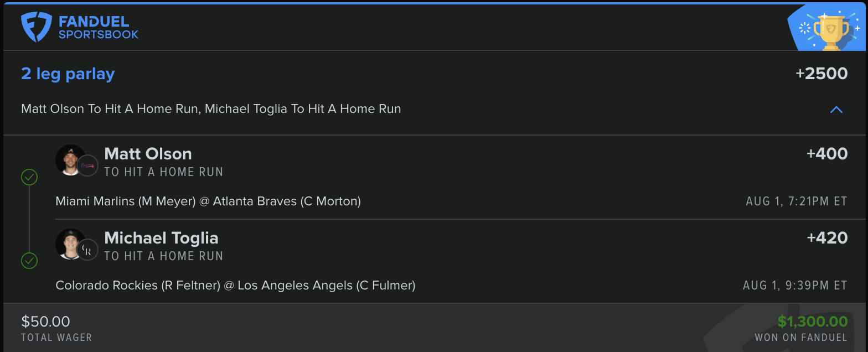The width and height of the screenshot is (868, 352).
Task: Open the Colorado Rockies @ Los Angeles Angels matchup
Action: pyautogui.click(x=235, y=286)
